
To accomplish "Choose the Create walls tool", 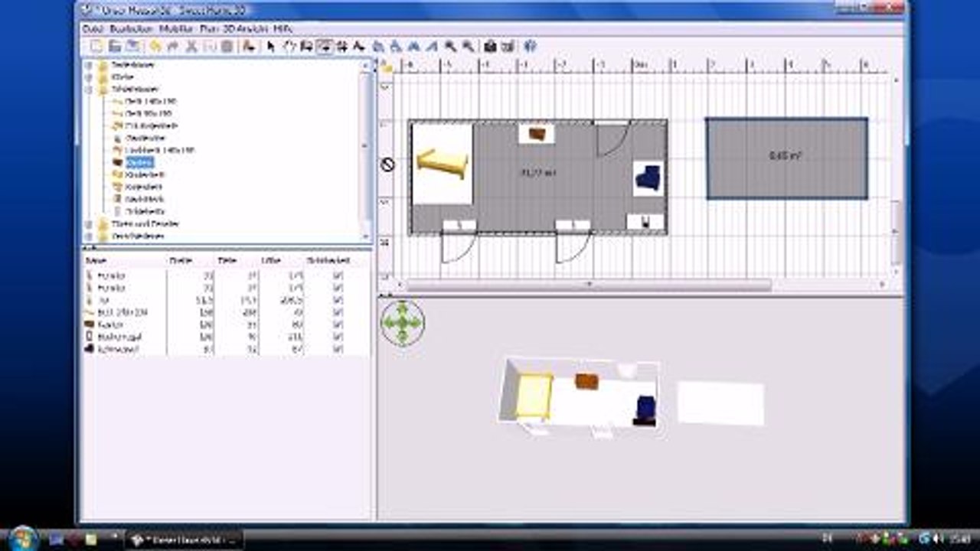I will tap(307, 47).
